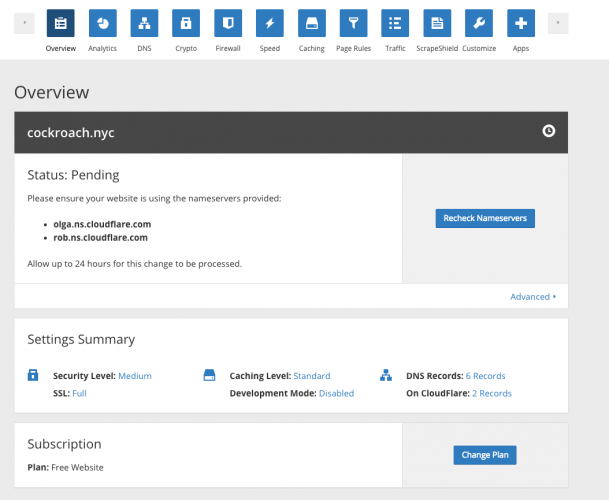Select the Speed tab label
This screenshot has width=609, height=500.
pyautogui.click(x=270, y=49)
